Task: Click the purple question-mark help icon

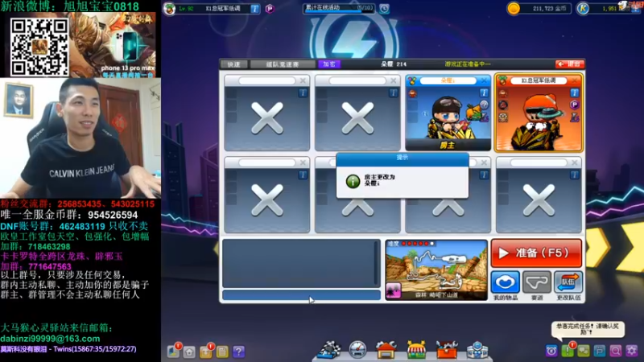Action: pos(238,352)
